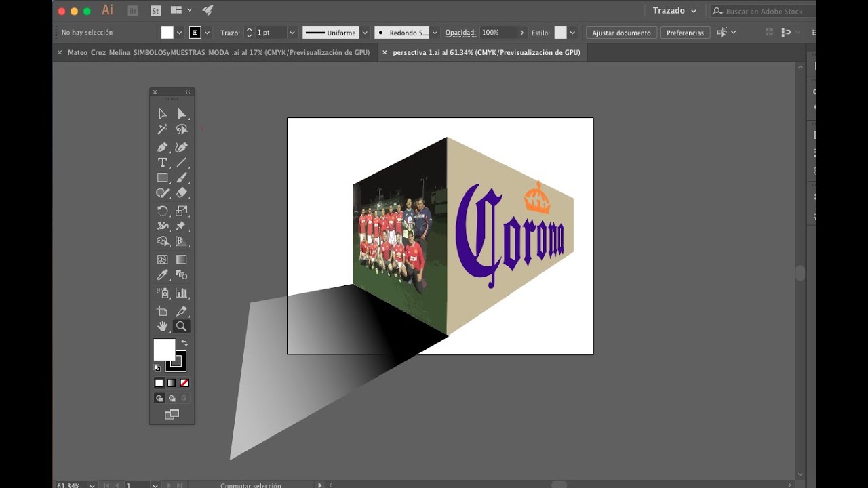Pick the Puppet Warp pin tool
868x488 pixels.
pos(181,226)
